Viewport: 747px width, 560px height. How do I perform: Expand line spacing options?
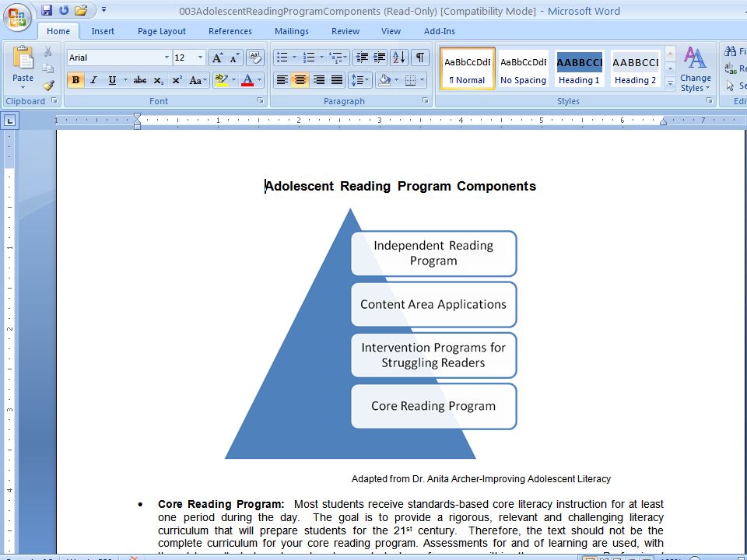[360, 80]
